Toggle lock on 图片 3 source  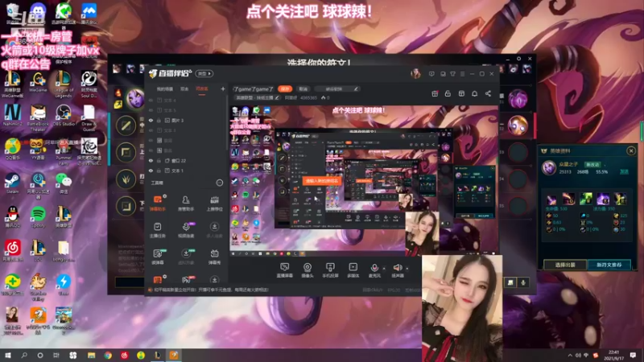point(159,120)
